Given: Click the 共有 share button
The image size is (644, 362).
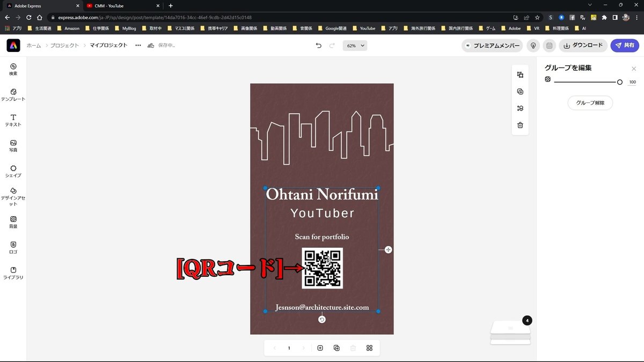Looking at the screenshot, I should (x=625, y=46).
